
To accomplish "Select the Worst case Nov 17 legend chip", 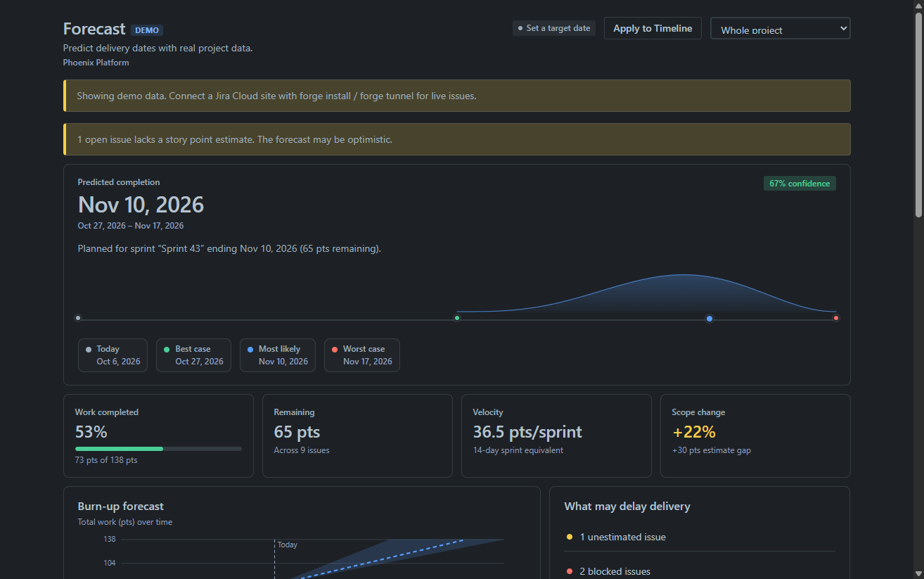I will (x=362, y=355).
